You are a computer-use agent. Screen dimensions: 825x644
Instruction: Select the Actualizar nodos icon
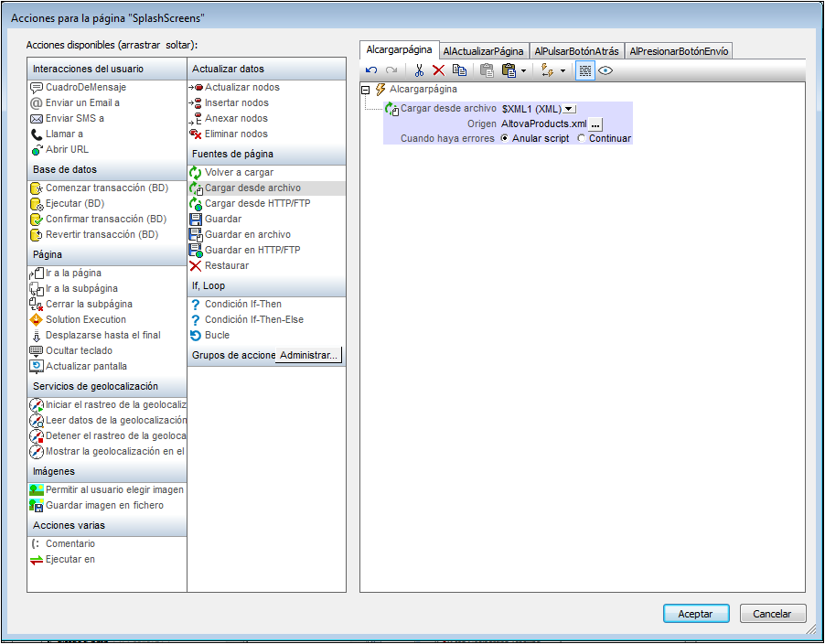tap(196, 87)
